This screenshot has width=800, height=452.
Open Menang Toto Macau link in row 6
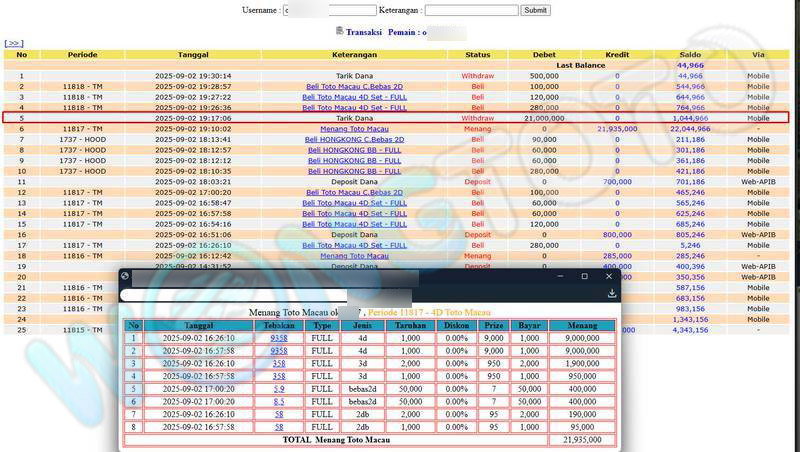(x=355, y=129)
